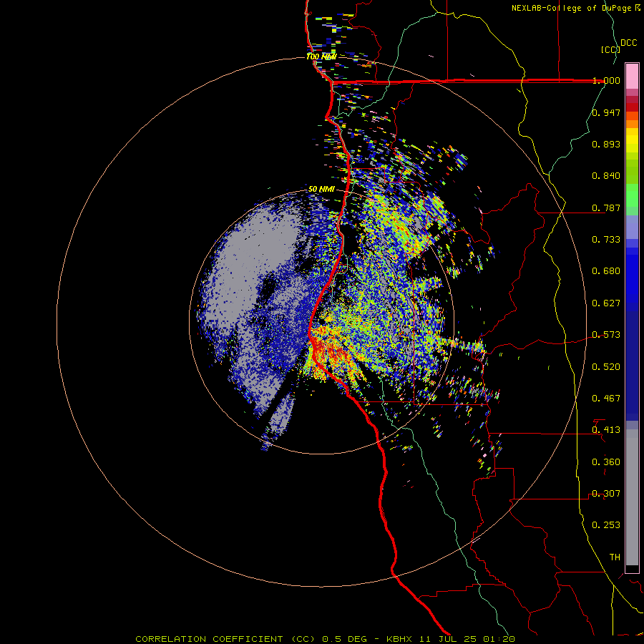Viewport: 644px width, 644px height.
Task: Click the 0.893 legend value
Action: [x=606, y=144]
